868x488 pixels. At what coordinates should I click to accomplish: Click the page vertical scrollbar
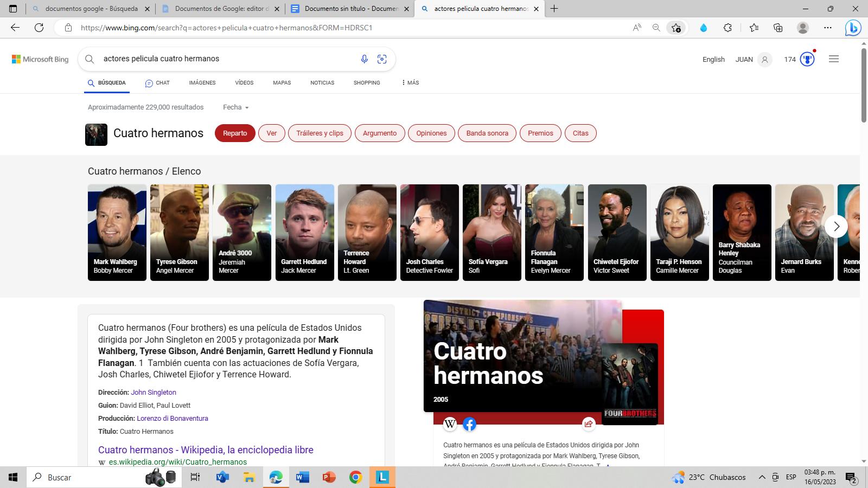tap(864, 86)
